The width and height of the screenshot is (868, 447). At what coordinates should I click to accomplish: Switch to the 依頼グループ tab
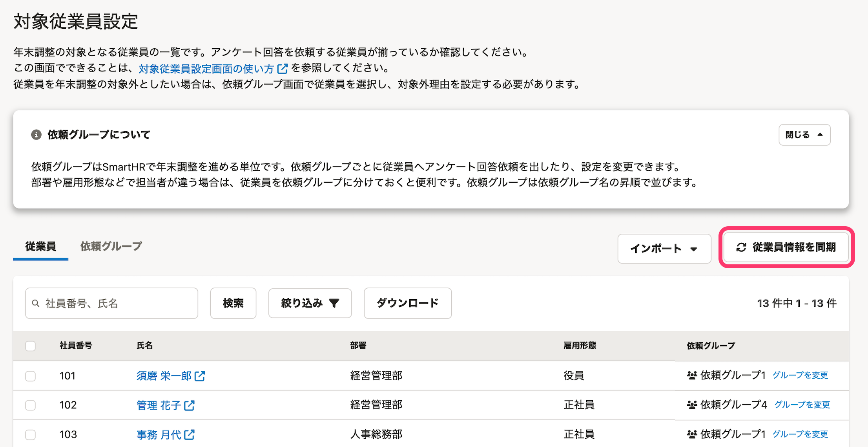pyautogui.click(x=111, y=246)
